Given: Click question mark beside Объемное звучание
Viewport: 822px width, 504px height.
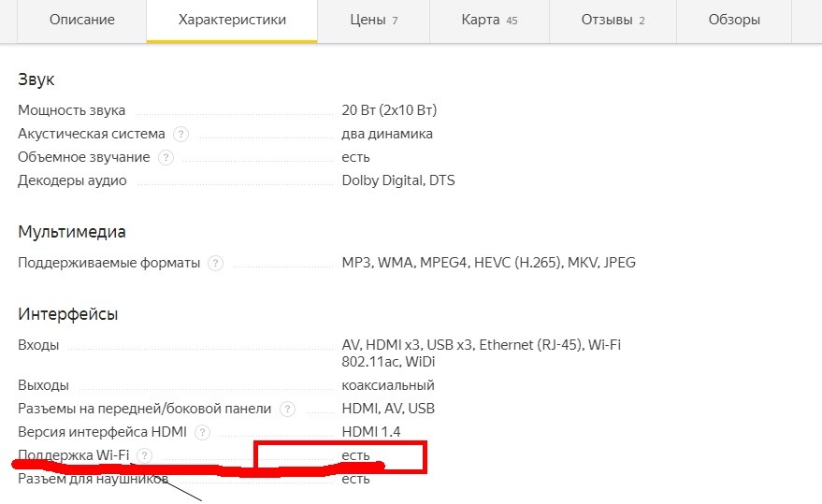Looking at the screenshot, I should coord(166,157).
